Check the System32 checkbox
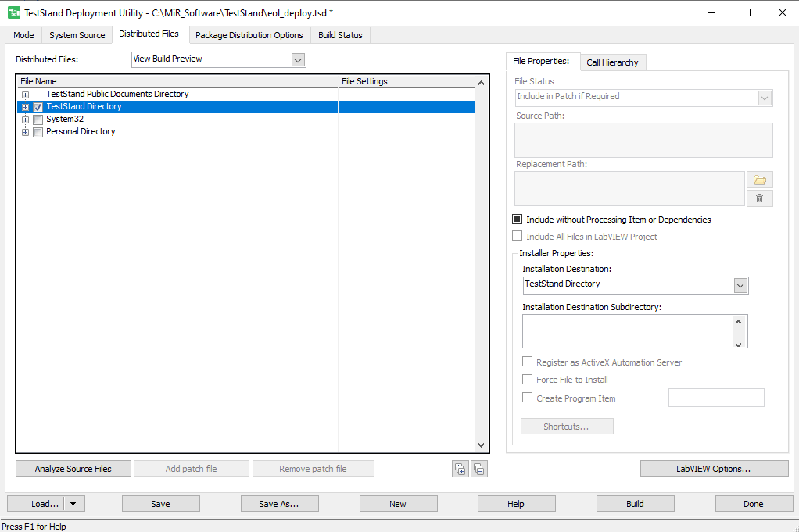The image size is (799, 532). point(38,120)
